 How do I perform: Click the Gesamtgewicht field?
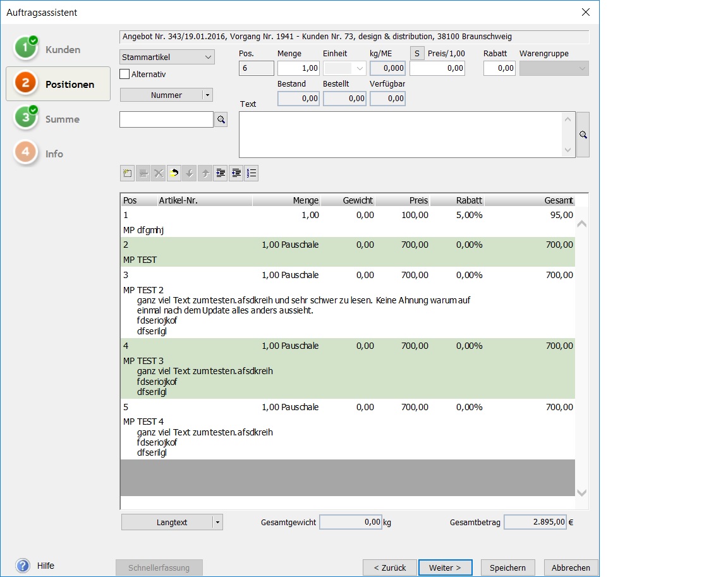click(x=351, y=522)
